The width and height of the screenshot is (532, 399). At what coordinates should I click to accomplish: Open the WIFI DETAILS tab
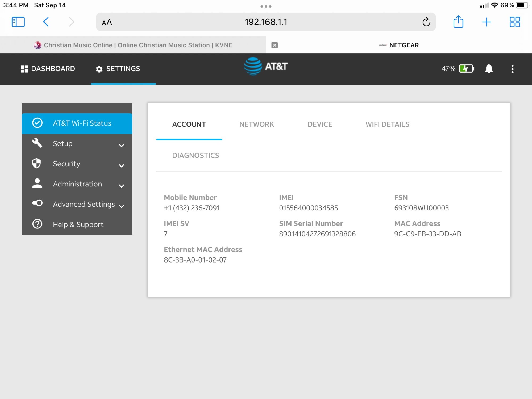387,124
